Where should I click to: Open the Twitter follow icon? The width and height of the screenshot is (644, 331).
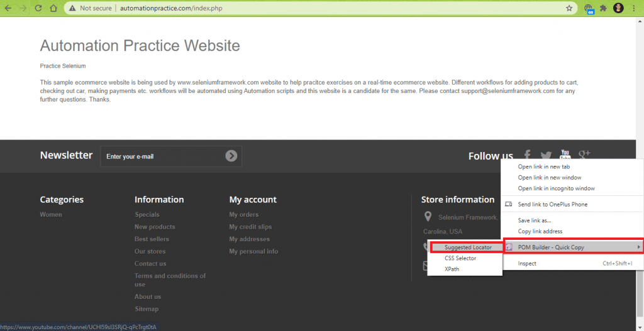[x=546, y=155]
